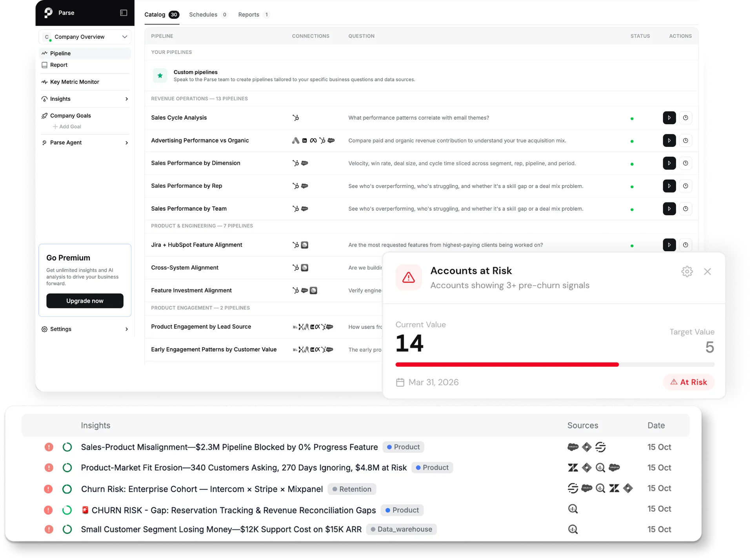This screenshot has height=560, width=753.
Task: Click the warning triangle icon beside Accounts at Risk
Action: (x=408, y=277)
